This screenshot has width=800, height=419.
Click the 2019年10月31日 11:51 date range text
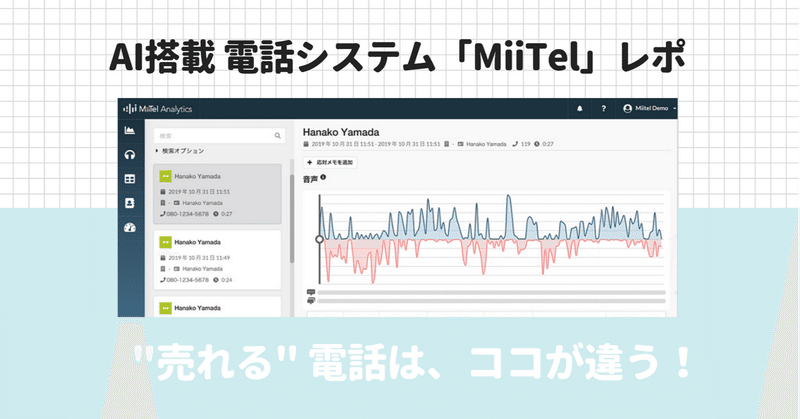point(376,144)
